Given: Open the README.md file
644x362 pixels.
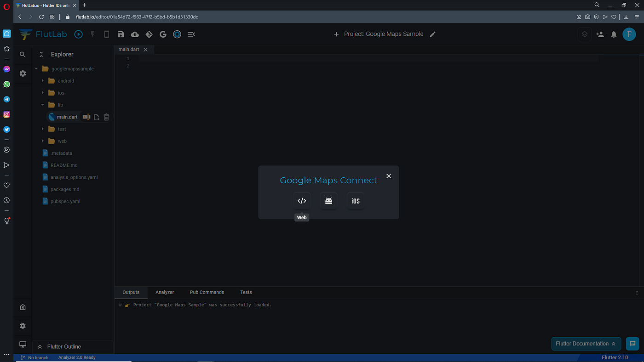Looking at the screenshot, I should [x=64, y=165].
